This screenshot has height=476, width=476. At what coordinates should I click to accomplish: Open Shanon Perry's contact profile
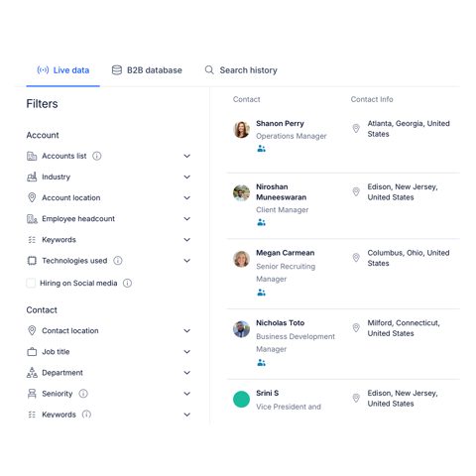pos(280,123)
